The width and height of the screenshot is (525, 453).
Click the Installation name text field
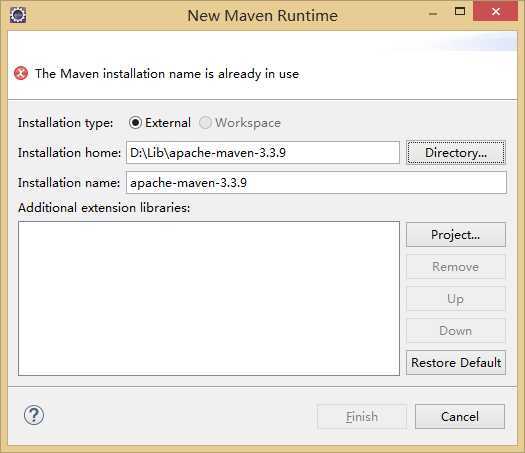[316, 182]
